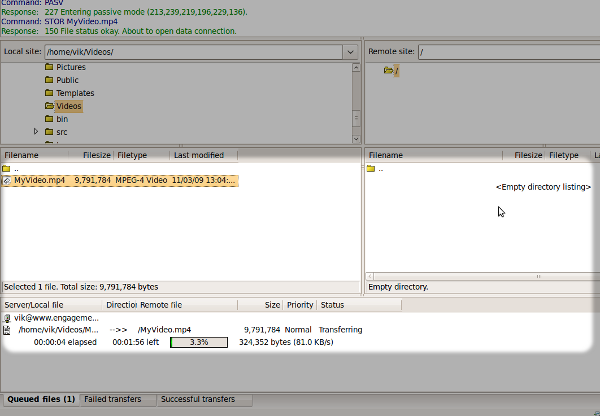600x416 pixels.
Task: Click local tree scrollbar down arrow
Action: tap(356, 139)
